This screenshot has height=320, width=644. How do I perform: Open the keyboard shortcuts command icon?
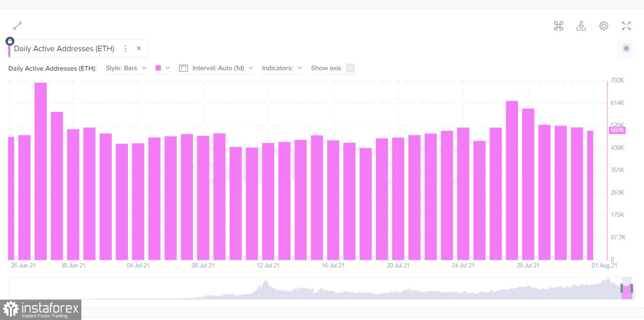(x=559, y=26)
